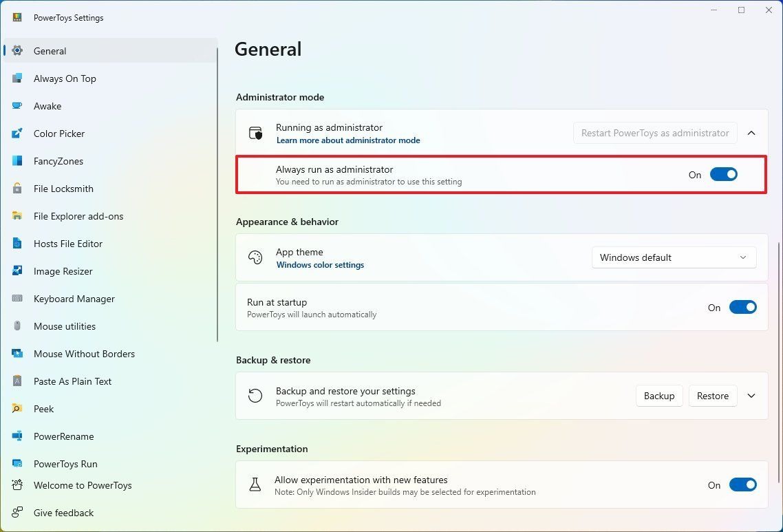
Task: Click the PowerRename icon
Action: click(x=17, y=436)
